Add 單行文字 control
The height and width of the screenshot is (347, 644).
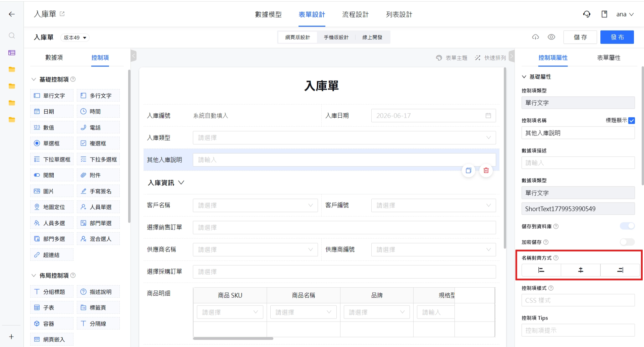pyautogui.click(x=52, y=96)
